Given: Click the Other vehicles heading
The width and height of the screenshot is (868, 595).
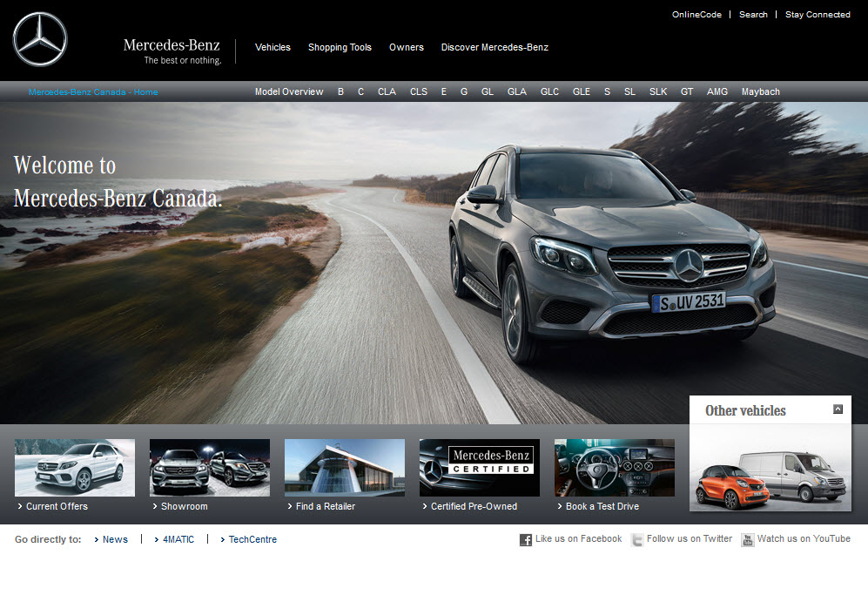Looking at the screenshot, I should [x=745, y=410].
